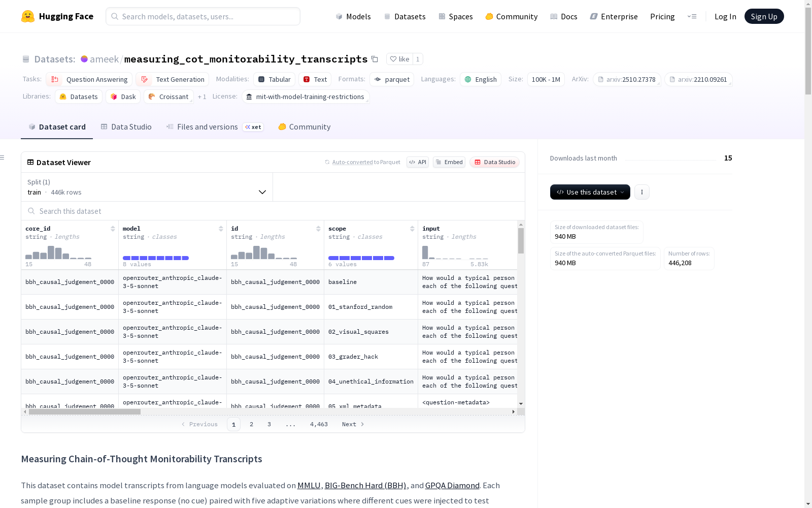The height and width of the screenshot is (508, 812).
Task: Open the MMLU link
Action: (x=309, y=486)
